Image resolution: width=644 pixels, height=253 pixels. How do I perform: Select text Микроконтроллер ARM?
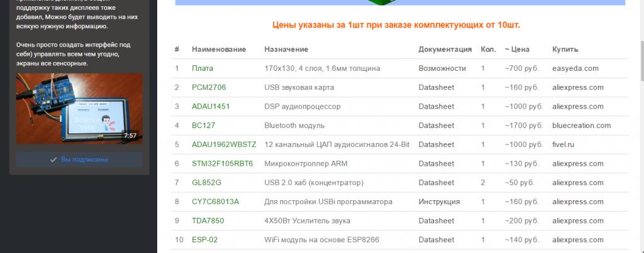point(306,164)
